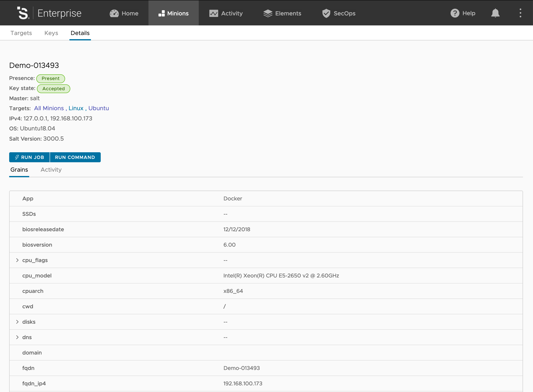Select the biosreleasedate grain label
This screenshot has height=392, width=533.
pyautogui.click(x=43, y=230)
